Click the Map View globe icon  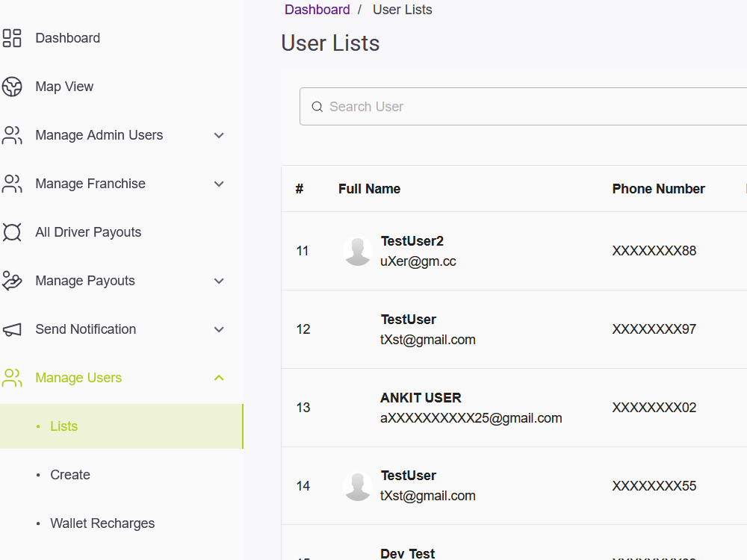(x=12, y=87)
